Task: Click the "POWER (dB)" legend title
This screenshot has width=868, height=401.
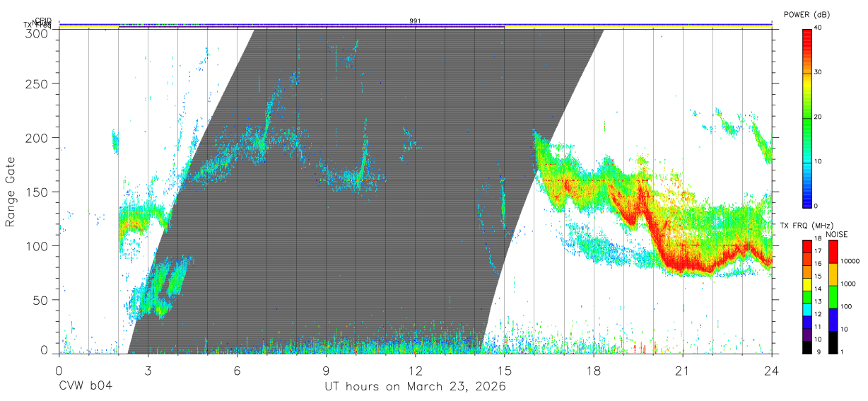Action: coord(807,14)
